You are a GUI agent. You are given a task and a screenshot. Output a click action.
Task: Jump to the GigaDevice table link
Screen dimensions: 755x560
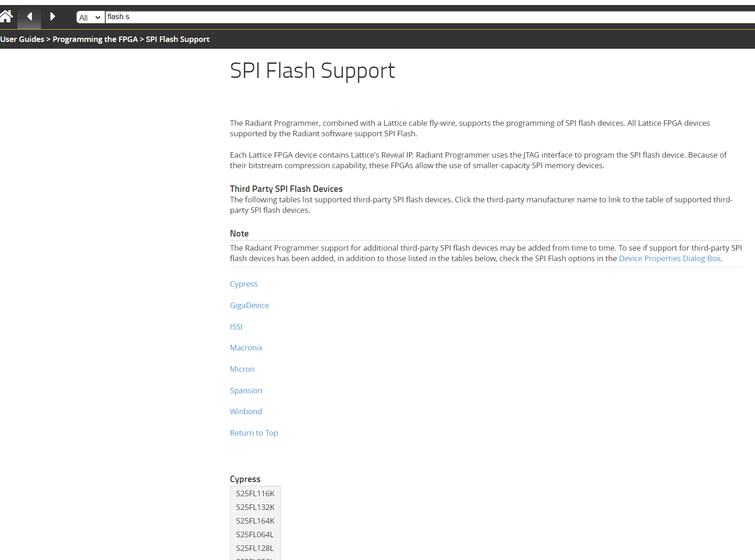point(249,305)
